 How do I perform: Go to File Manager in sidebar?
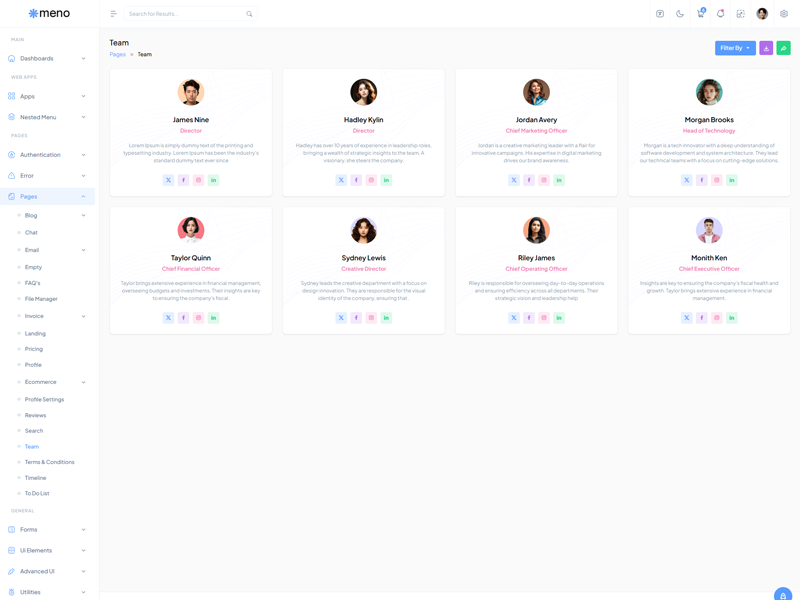(41, 299)
